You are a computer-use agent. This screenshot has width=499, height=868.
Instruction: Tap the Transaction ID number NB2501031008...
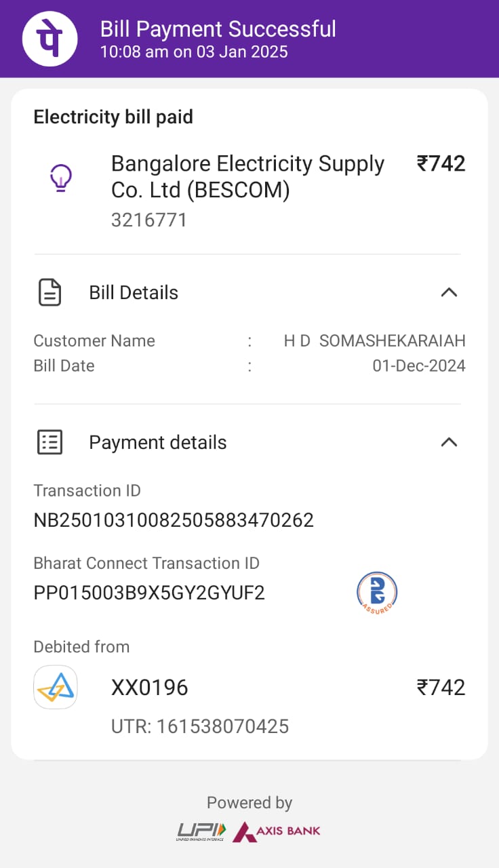[174, 520]
